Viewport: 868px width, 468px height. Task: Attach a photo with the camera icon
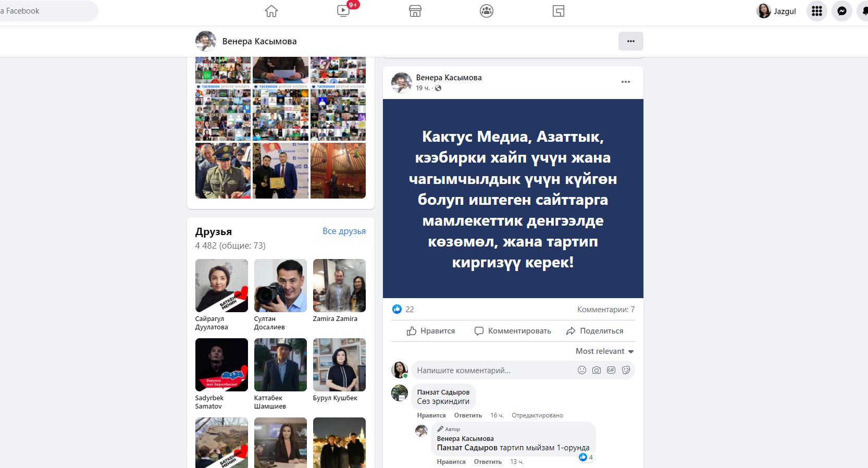(597, 370)
